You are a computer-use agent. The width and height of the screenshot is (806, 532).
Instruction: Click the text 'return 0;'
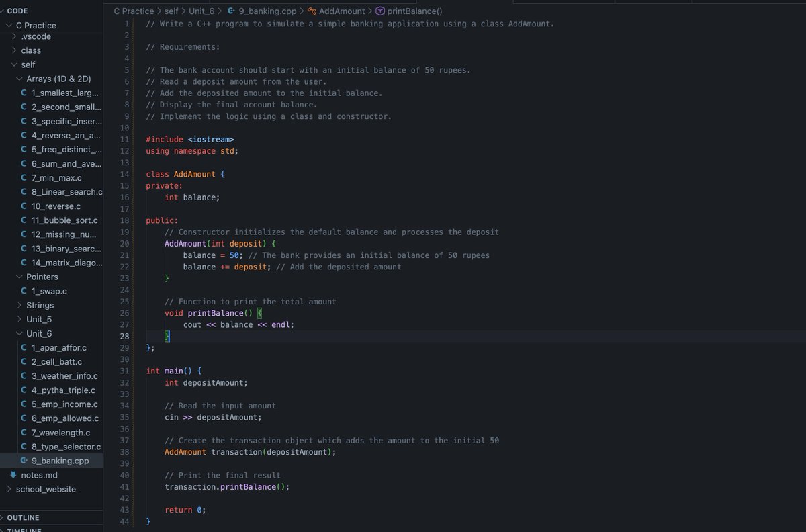coord(185,510)
